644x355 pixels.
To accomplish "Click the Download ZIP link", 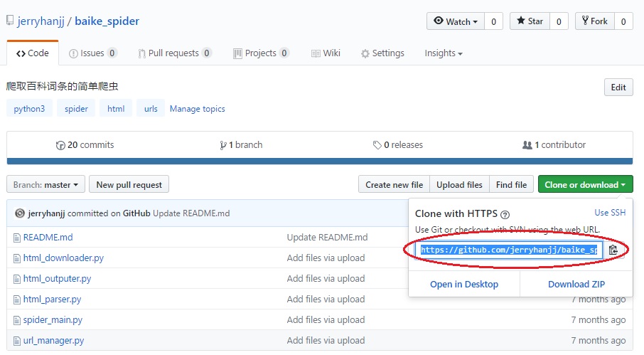I will click(x=576, y=285).
